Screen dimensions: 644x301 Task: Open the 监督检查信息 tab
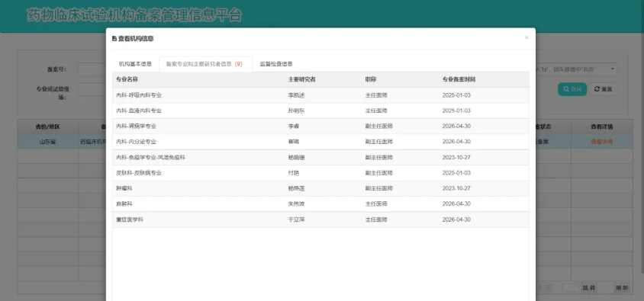pyautogui.click(x=276, y=64)
